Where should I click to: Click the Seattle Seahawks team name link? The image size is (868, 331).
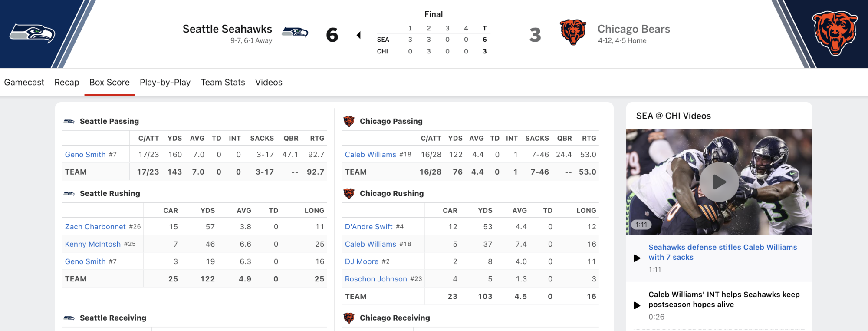coord(227,29)
